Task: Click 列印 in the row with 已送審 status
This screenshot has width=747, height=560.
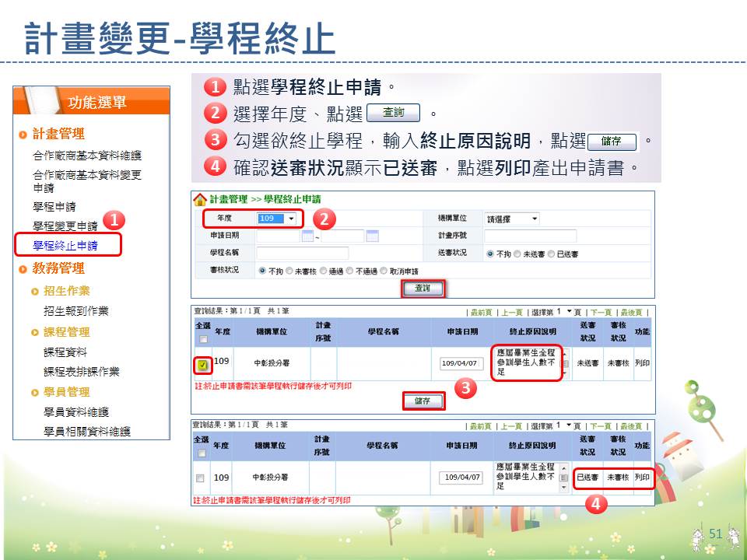Action: [641, 477]
